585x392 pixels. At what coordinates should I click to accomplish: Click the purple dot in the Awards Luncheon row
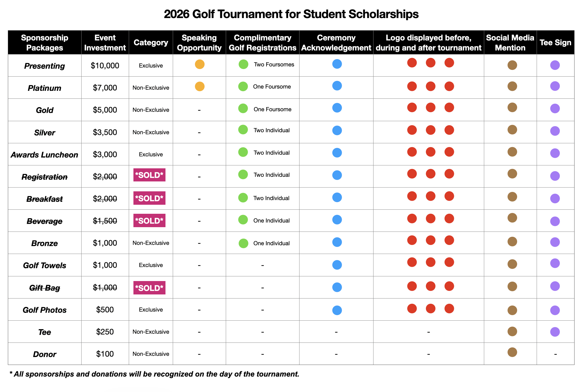point(555,153)
